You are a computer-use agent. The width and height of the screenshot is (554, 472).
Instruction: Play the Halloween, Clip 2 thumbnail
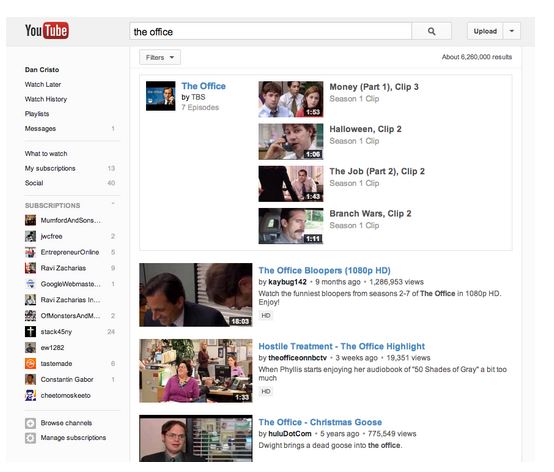click(291, 141)
